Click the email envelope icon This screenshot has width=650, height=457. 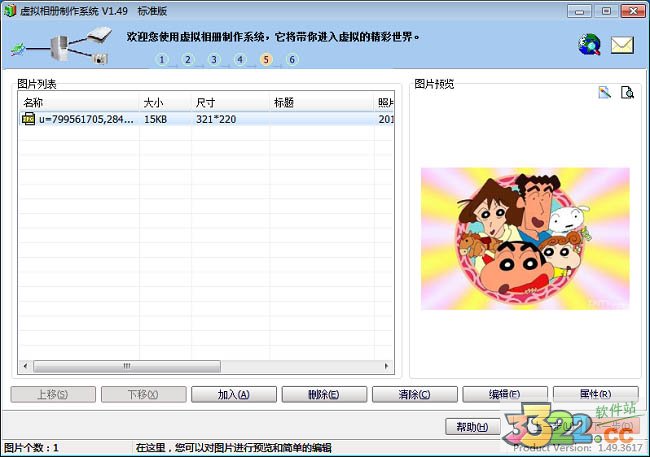click(x=622, y=45)
